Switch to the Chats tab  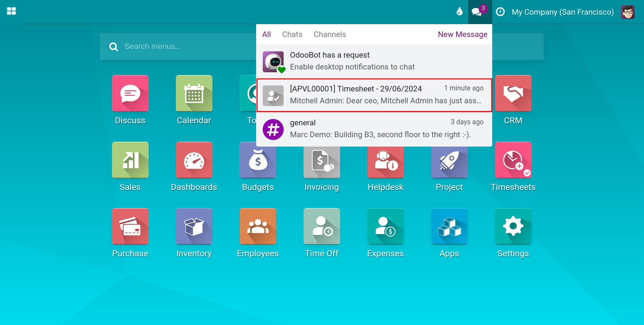(x=292, y=34)
